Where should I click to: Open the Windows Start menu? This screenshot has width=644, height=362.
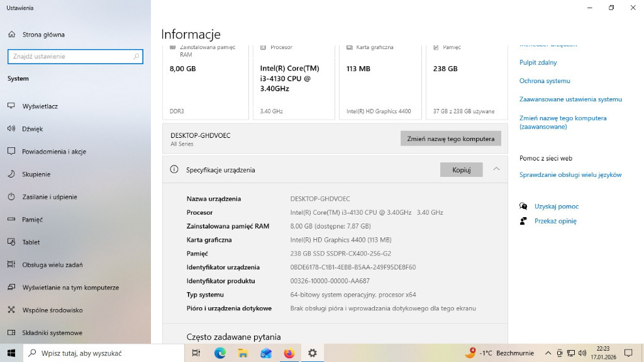pyautogui.click(x=11, y=353)
